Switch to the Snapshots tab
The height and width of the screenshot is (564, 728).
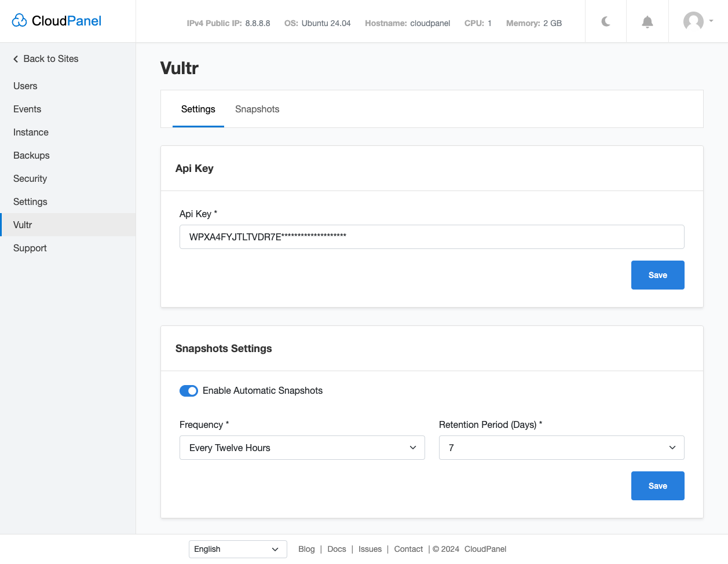click(x=257, y=109)
